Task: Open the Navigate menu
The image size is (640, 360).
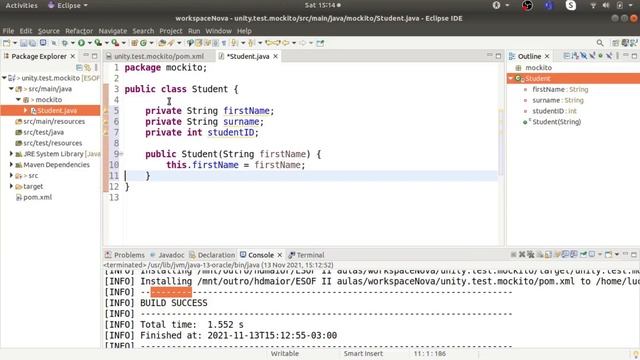Action: 113,31
